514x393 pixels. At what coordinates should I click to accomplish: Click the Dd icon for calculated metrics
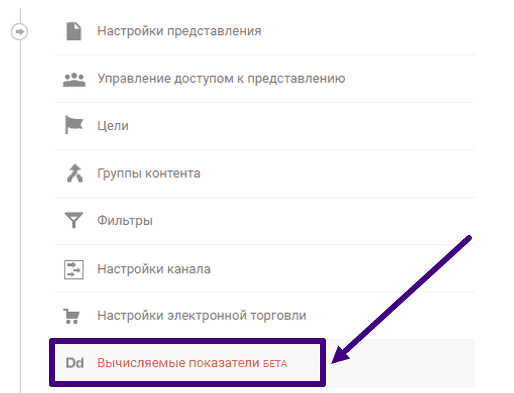[x=75, y=363]
